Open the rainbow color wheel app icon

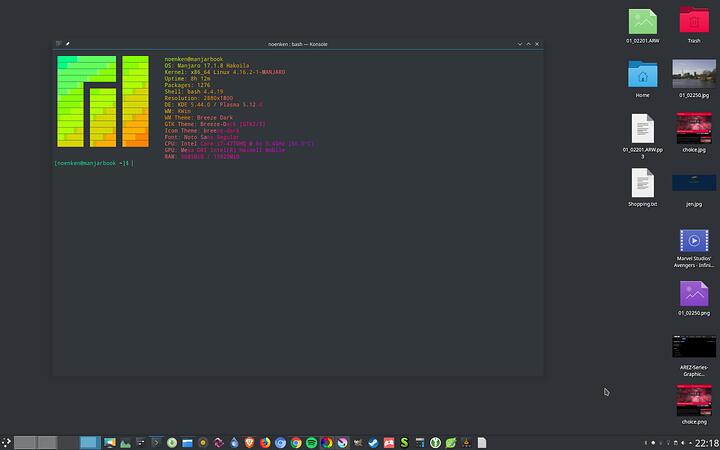pos(326,443)
